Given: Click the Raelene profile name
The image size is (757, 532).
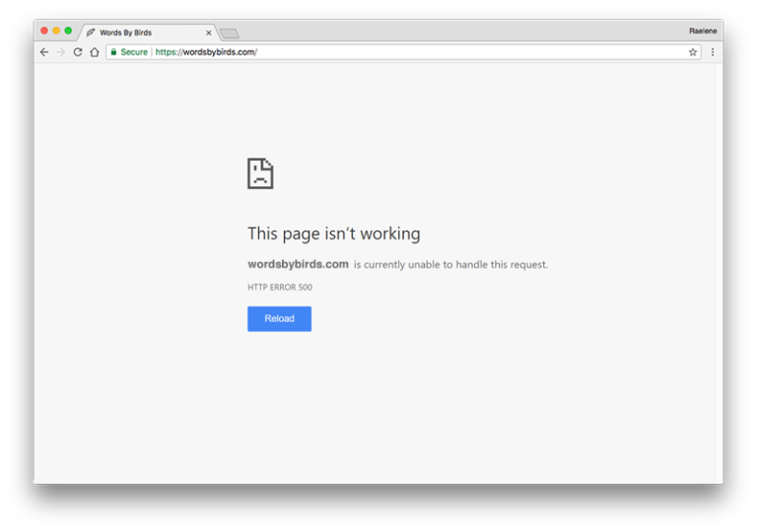Looking at the screenshot, I should click(x=703, y=31).
